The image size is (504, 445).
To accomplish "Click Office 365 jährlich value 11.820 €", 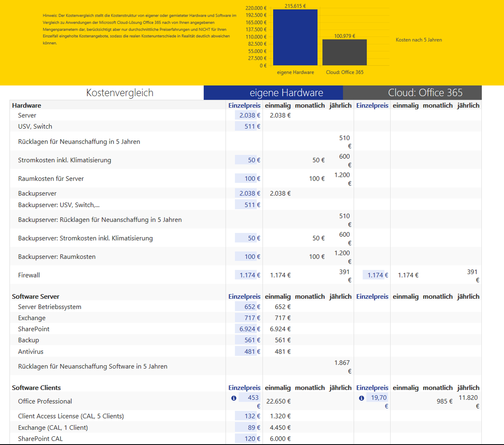I will [x=469, y=402].
